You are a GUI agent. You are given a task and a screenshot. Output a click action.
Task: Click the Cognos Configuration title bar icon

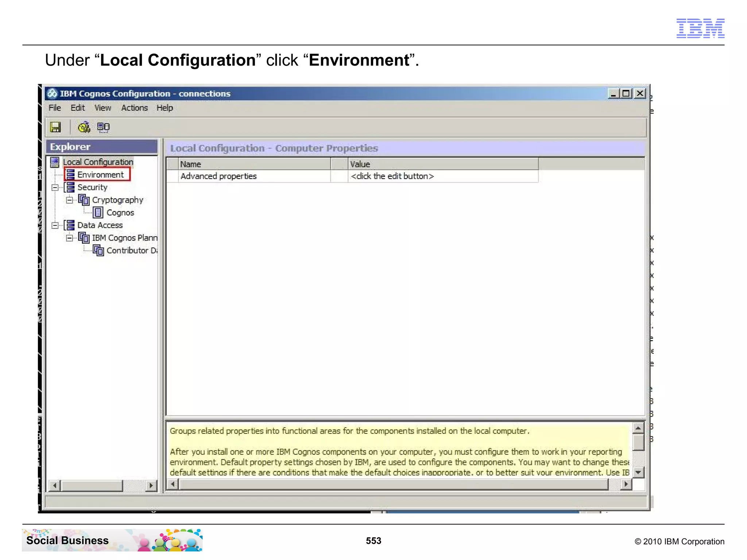tap(53, 94)
